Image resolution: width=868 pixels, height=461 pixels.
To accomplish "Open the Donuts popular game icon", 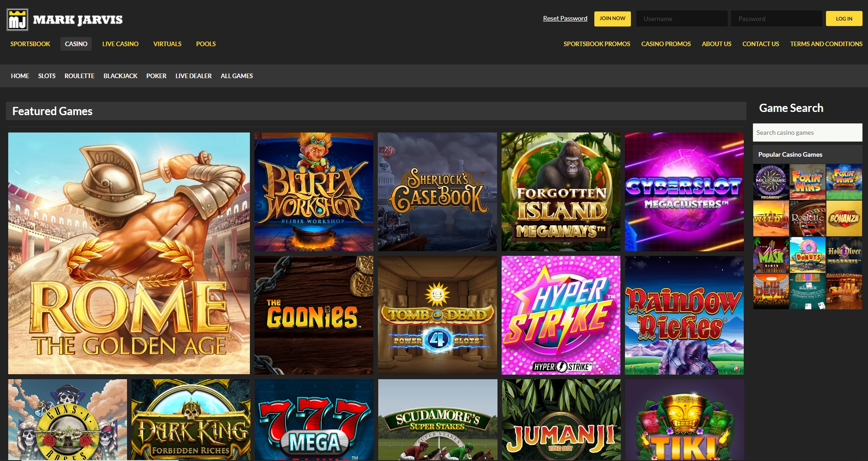I will (x=808, y=255).
